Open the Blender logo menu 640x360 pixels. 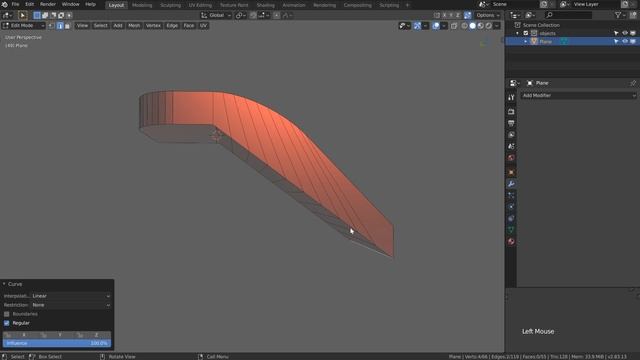coord(4,4)
